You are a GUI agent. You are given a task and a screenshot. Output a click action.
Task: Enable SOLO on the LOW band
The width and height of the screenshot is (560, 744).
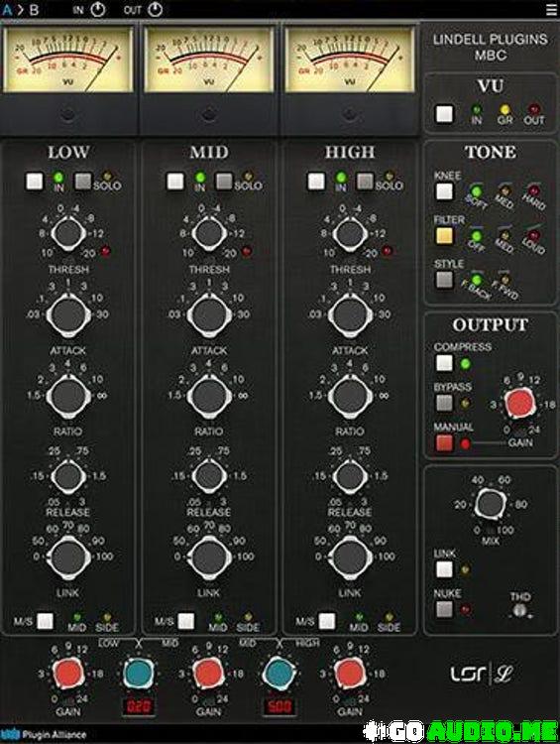pos(83,181)
